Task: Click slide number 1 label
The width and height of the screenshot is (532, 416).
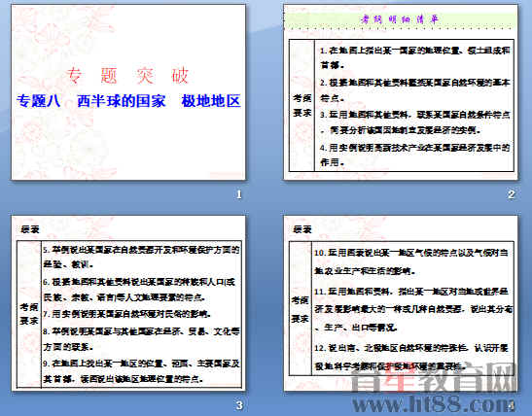Action: point(239,194)
